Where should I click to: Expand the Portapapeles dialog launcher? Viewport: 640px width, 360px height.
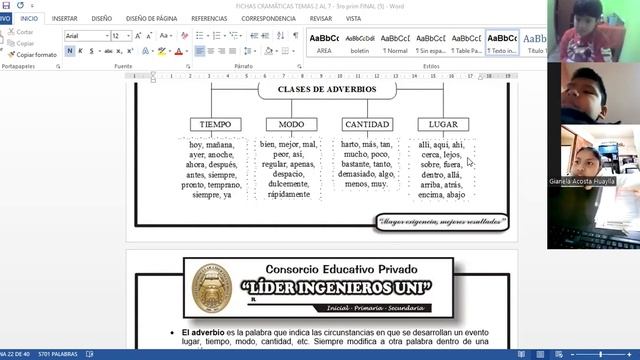click(58, 66)
